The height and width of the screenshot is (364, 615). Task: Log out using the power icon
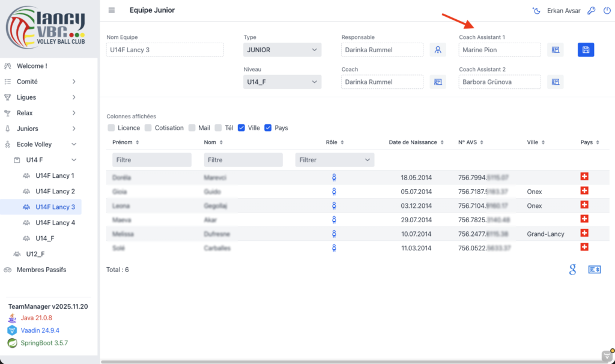click(607, 11)
